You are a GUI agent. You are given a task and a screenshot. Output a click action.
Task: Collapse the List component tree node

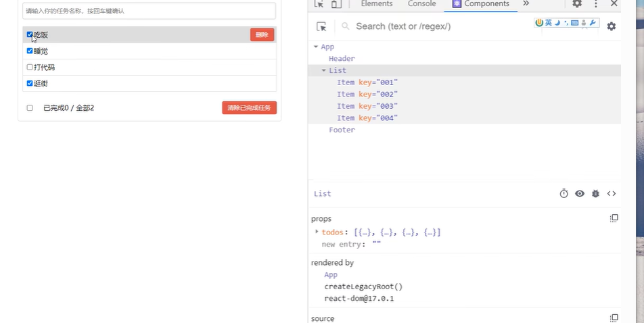323,70
